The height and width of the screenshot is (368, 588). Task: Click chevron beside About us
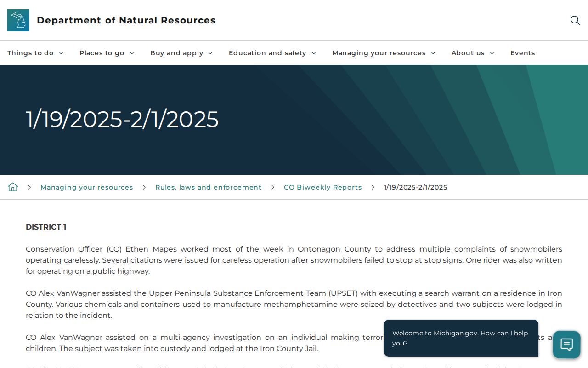[x=492, y=53]
